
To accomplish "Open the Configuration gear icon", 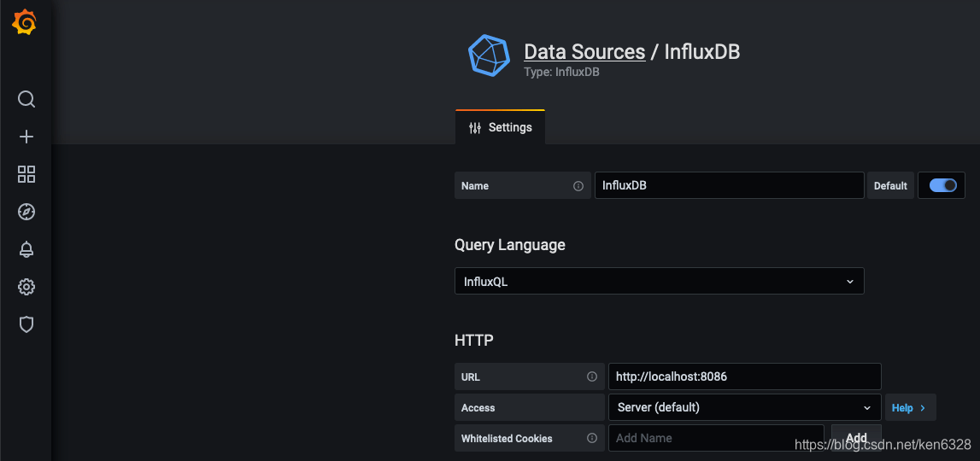I will pos(26,287).
